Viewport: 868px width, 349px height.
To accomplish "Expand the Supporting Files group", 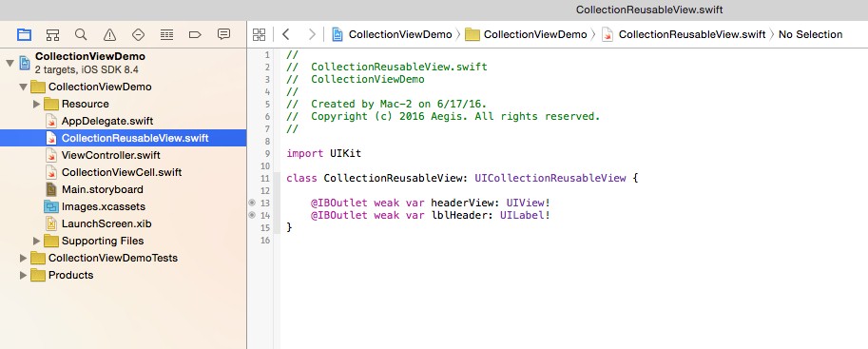I will click(x=36, y=241).
